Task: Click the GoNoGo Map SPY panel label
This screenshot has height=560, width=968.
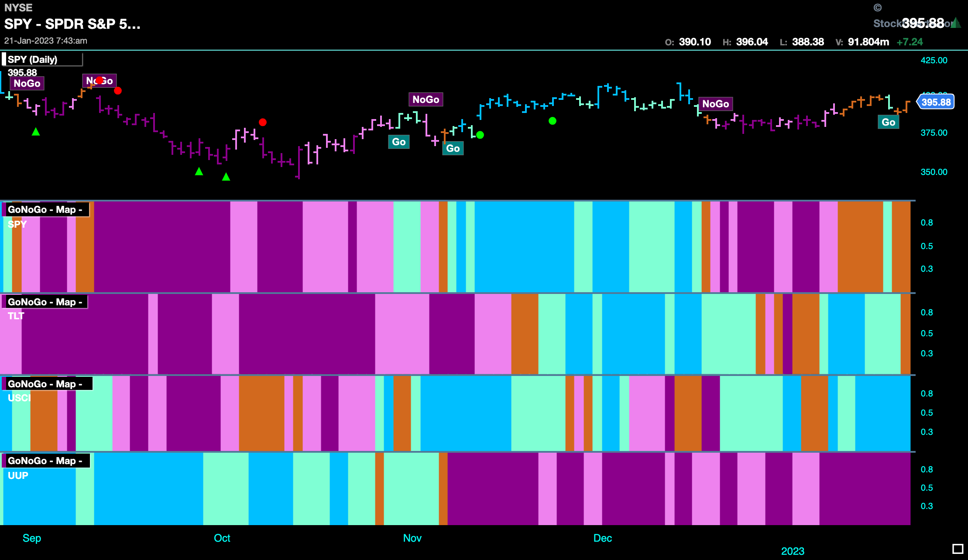Action: [x=45, y=209]
